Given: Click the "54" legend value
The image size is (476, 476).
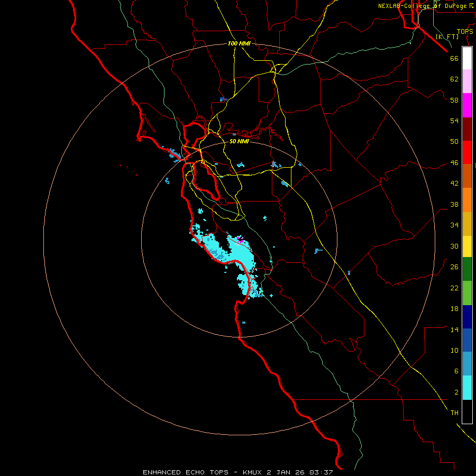Looking at the screenshot, I should 454,121.
